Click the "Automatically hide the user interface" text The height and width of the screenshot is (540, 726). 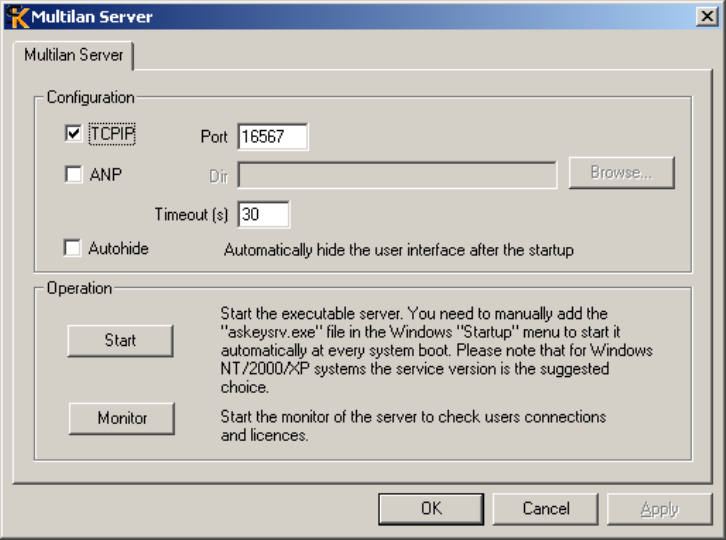click(399, 250)
